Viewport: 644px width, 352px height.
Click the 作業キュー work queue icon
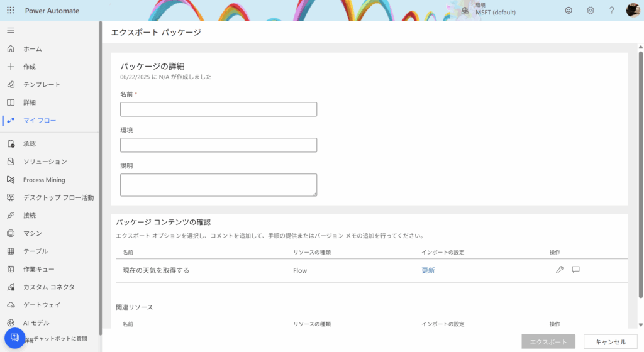11,269
